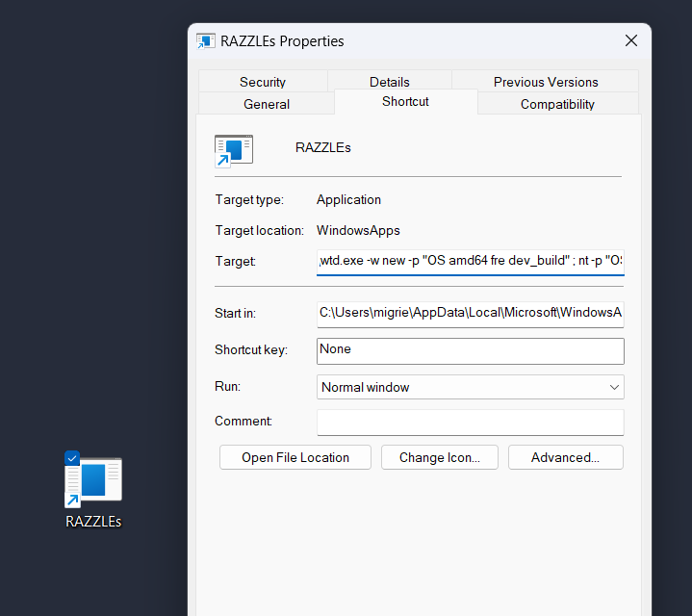Click the RAZZLEs label under desktop icon
This screenshot has width=692, height=616.
(x=93, y=522)
